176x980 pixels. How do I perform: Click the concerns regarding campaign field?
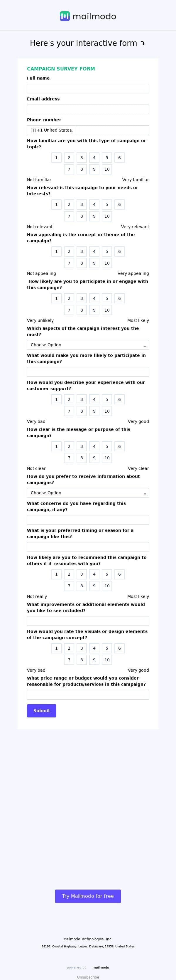coord(88,520)
